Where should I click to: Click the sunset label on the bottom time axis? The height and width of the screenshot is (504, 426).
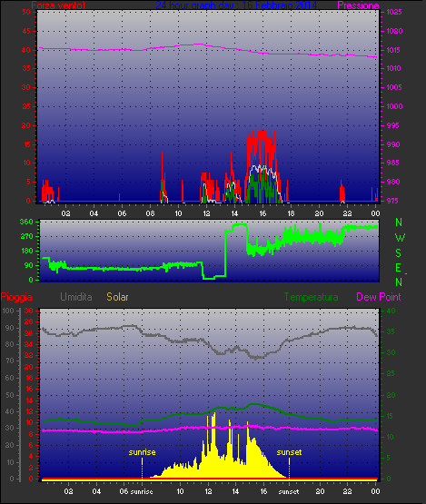click(x=289, y=491)
